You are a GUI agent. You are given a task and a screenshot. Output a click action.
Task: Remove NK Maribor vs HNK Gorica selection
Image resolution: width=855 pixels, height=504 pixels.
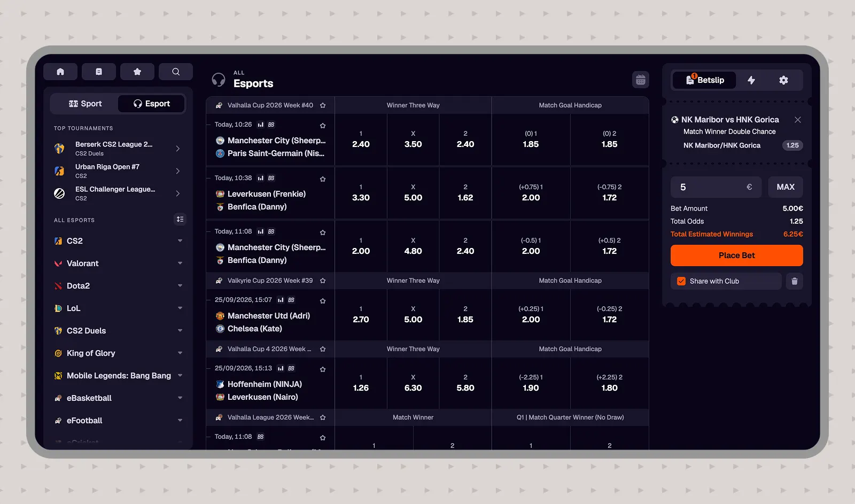coord(798,120)
